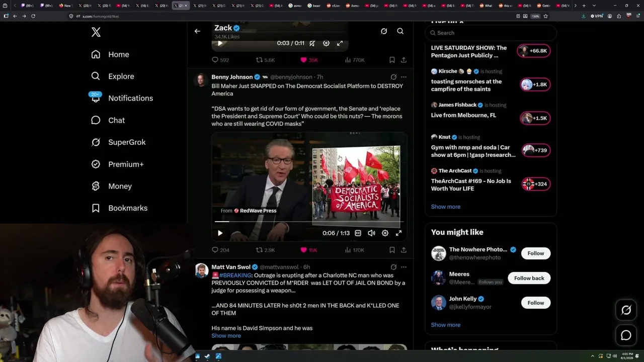Mute the Bill Maher video

[x=371, y=233]
